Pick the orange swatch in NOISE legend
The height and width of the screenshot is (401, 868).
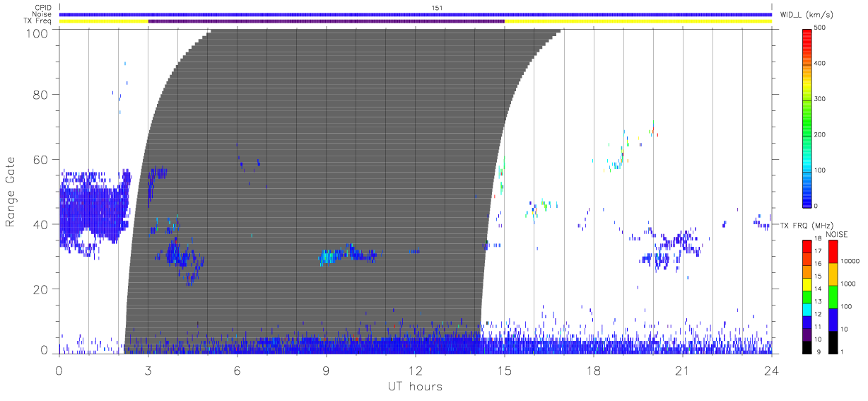click(833, 274)
